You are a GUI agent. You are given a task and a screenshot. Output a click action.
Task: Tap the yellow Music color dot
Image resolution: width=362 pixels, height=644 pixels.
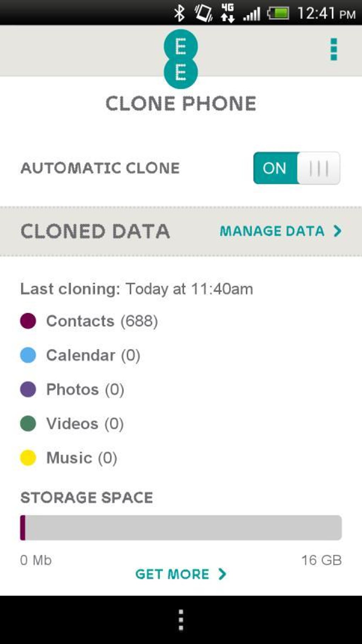click(28, 458)
